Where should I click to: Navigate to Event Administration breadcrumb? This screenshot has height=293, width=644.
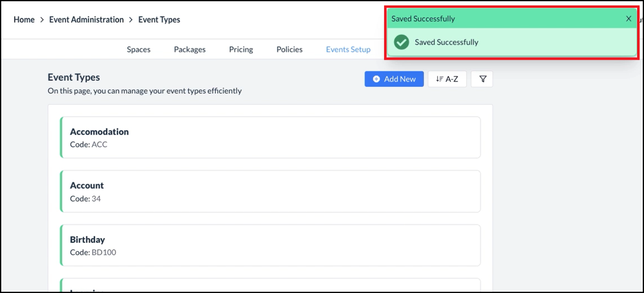point(86,20)
